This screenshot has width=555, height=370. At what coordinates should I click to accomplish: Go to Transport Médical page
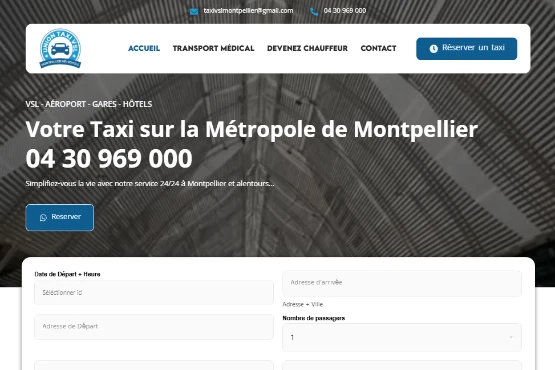pos(213,49)
